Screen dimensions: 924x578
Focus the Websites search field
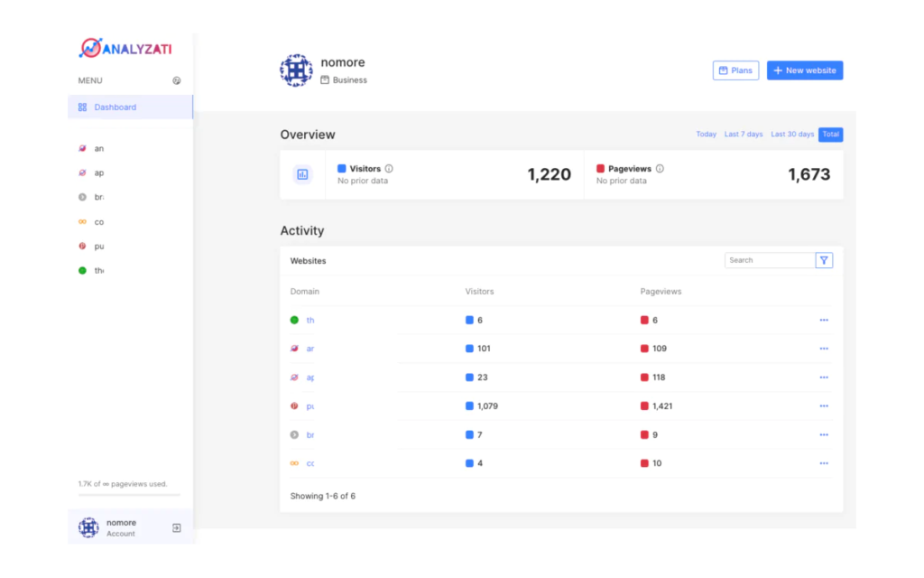coord(770,260)
